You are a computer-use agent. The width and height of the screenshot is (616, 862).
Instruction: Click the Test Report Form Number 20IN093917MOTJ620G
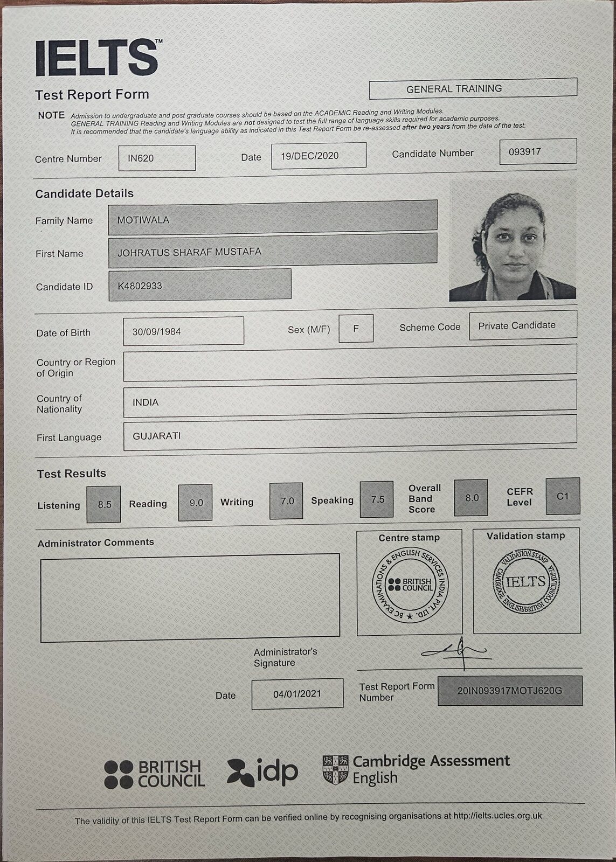pos(510,690)
